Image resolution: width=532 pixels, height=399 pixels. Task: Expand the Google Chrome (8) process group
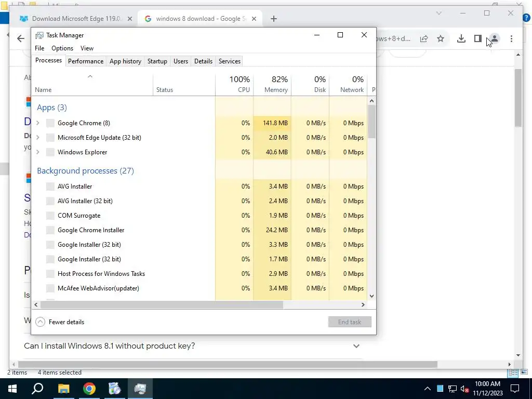[x=38, y=123]
